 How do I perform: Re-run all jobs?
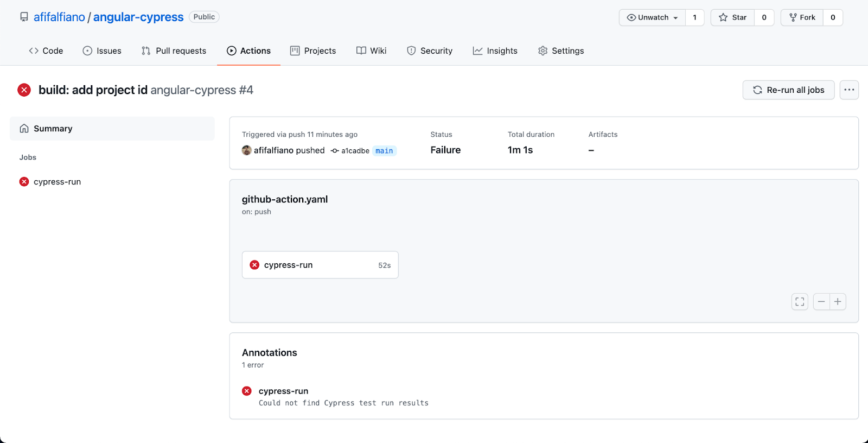(788, 90)
